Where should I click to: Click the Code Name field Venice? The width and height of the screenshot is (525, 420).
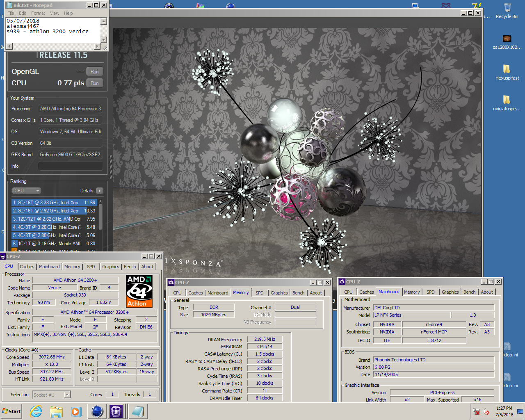coord(55,288)
